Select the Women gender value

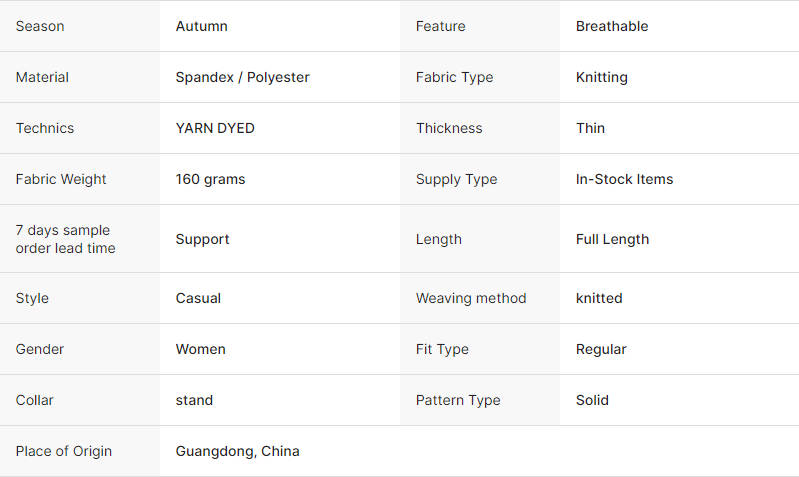click(201, 349)
